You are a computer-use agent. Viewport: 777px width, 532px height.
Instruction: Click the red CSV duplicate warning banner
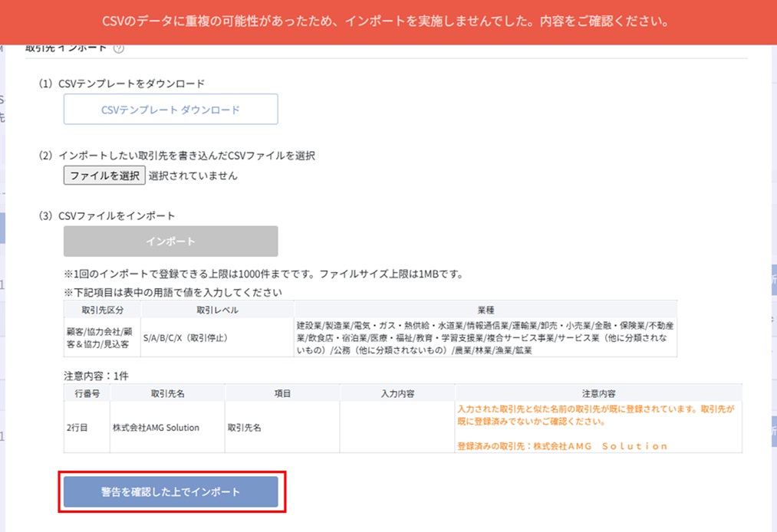pos(388,21)
